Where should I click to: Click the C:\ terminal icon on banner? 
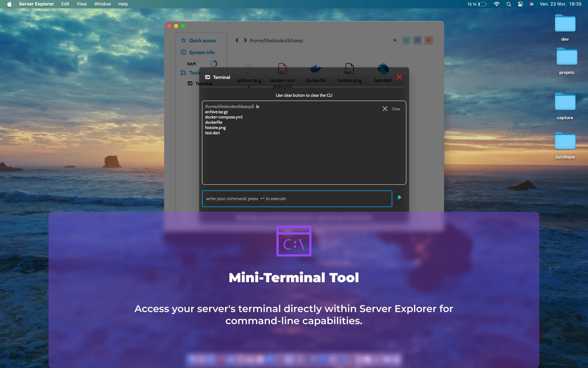(294, 241)
